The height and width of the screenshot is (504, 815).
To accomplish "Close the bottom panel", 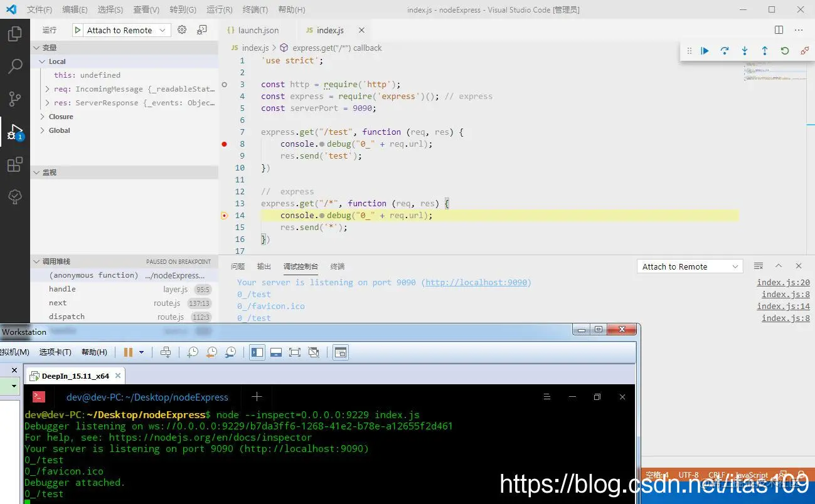I will (799, 266).
